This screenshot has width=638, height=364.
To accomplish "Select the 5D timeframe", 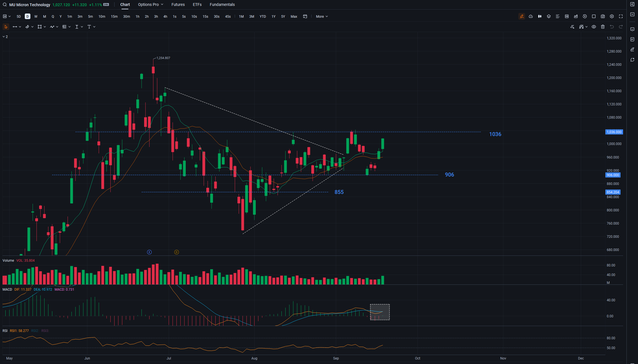I will pos(19,16).
